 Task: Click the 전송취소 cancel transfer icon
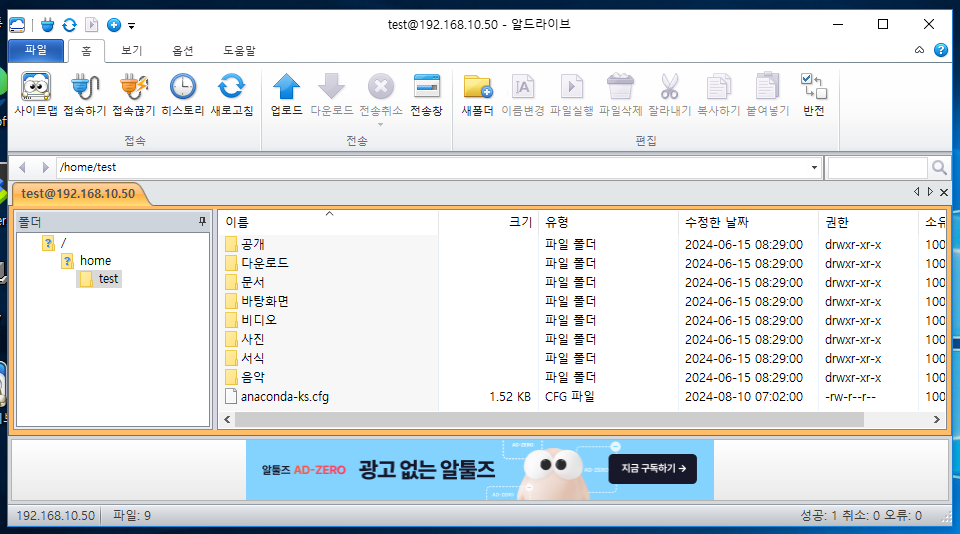tap(380, 86)
